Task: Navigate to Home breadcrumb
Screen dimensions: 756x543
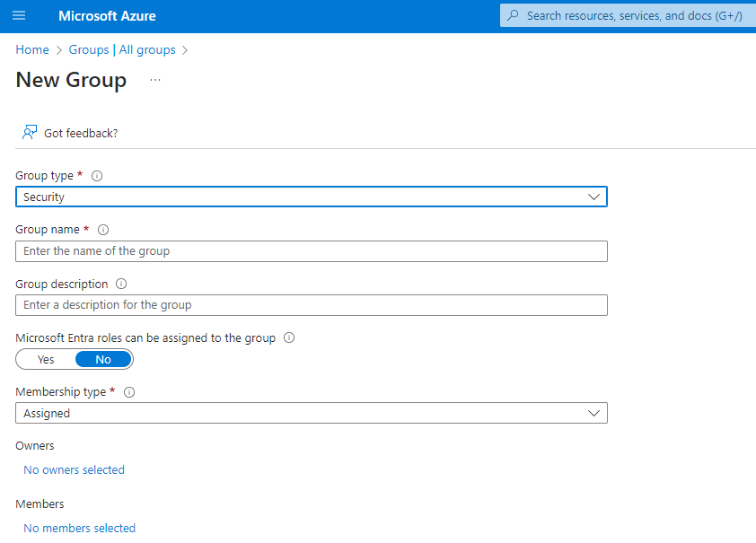Action: pos(32,50)
